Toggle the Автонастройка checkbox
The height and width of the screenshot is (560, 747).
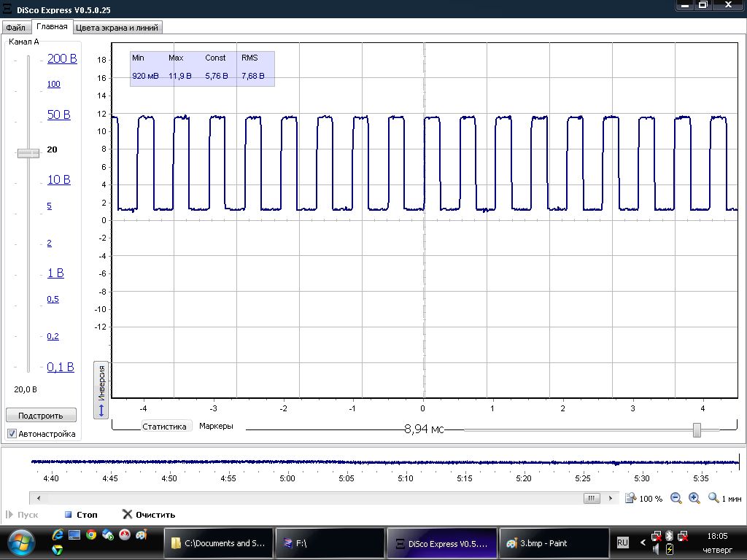(x=12, y=434)
